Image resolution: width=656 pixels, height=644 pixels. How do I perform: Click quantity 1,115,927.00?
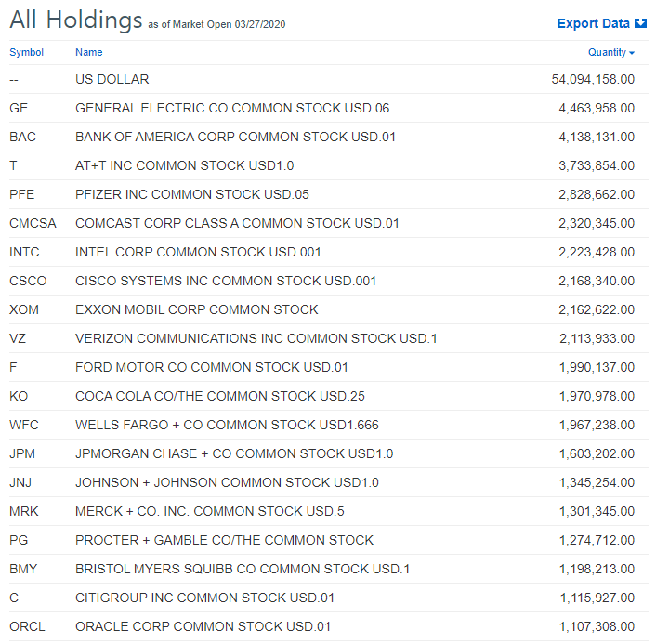point(597,598)
